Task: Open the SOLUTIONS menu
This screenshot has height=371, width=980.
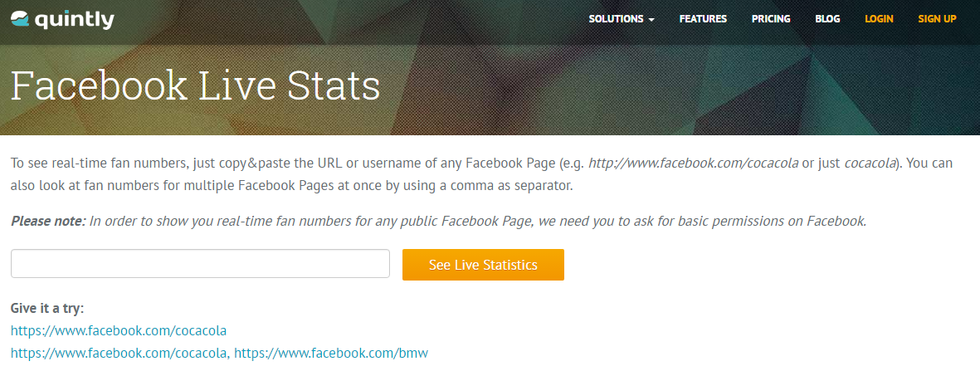Action: click(x=616, y=18)
